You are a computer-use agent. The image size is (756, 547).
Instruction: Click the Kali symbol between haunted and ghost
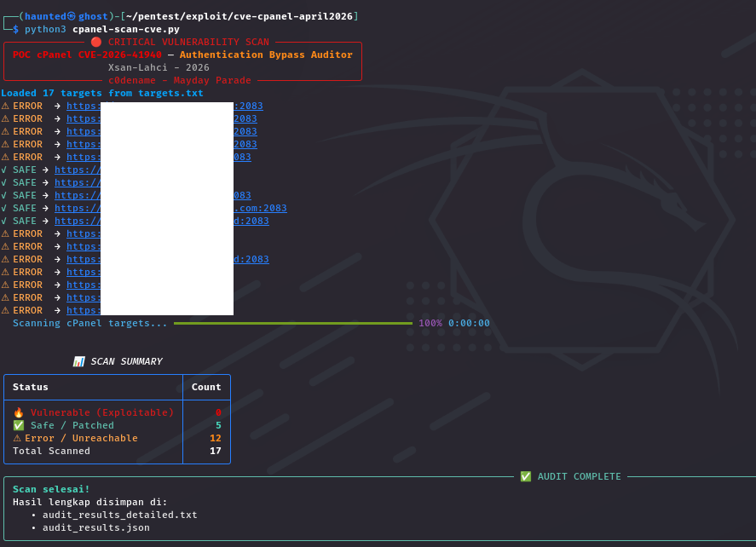point(72,16)
